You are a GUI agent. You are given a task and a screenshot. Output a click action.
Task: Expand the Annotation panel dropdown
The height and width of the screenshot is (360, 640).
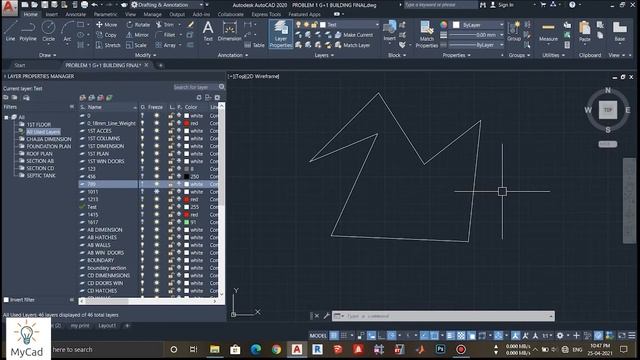tap(233, 55)
